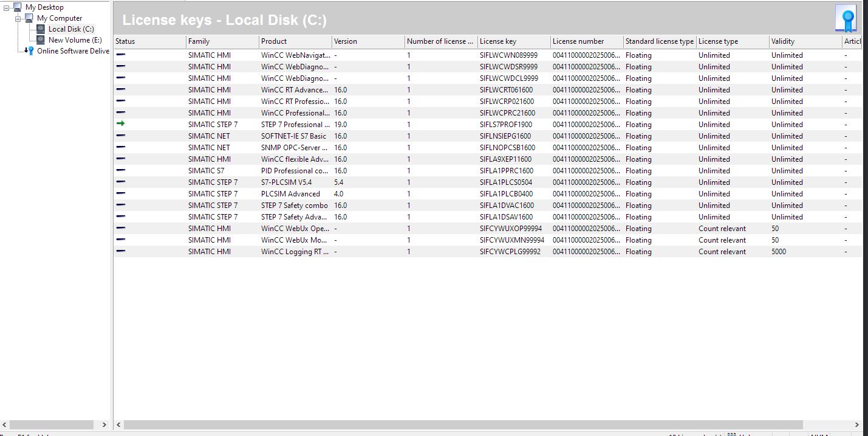
Task: Select the My Computer tree label
Action: (60, 18)
